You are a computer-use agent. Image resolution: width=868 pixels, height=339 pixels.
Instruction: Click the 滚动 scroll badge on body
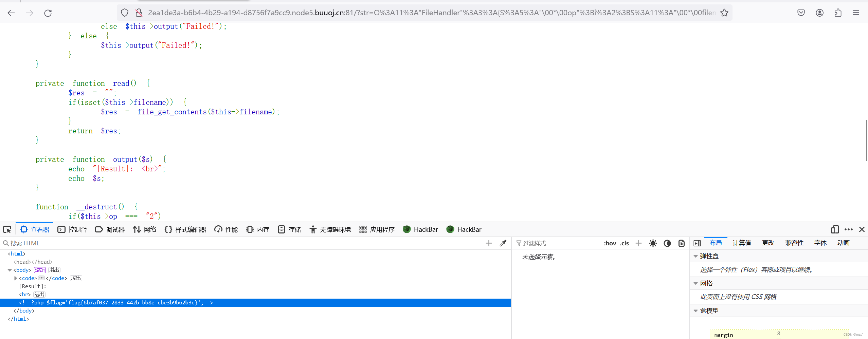pos(40,270)
